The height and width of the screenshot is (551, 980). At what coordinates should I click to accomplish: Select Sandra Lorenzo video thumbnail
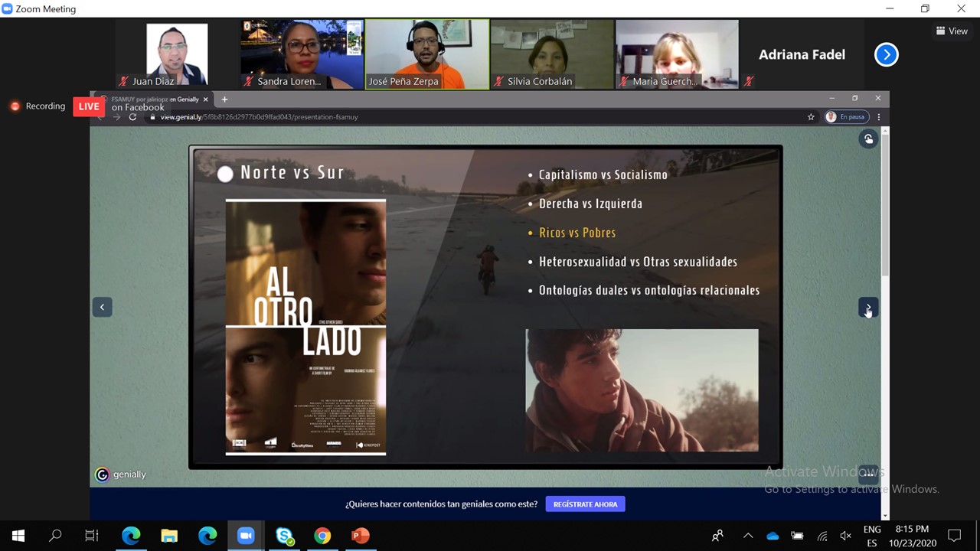[x=302, y=54]
